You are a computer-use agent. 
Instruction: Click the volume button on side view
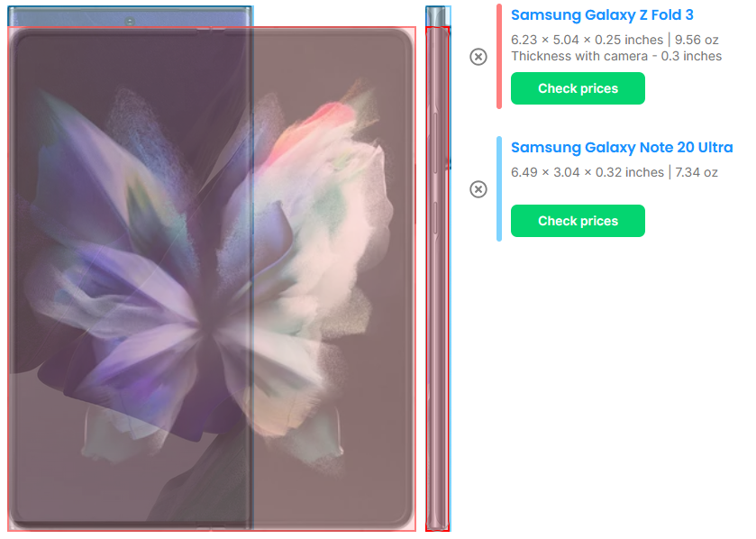tap(435, 142)
